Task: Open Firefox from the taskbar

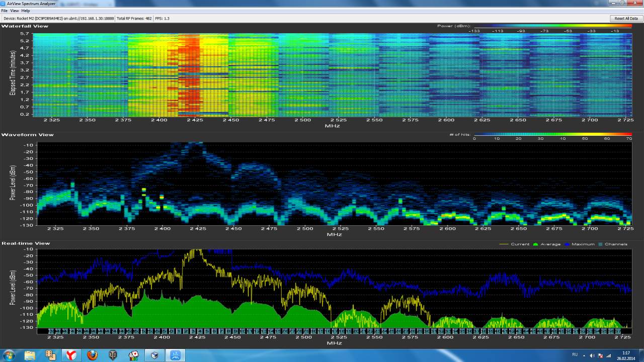Action: (x=92, y=355)
